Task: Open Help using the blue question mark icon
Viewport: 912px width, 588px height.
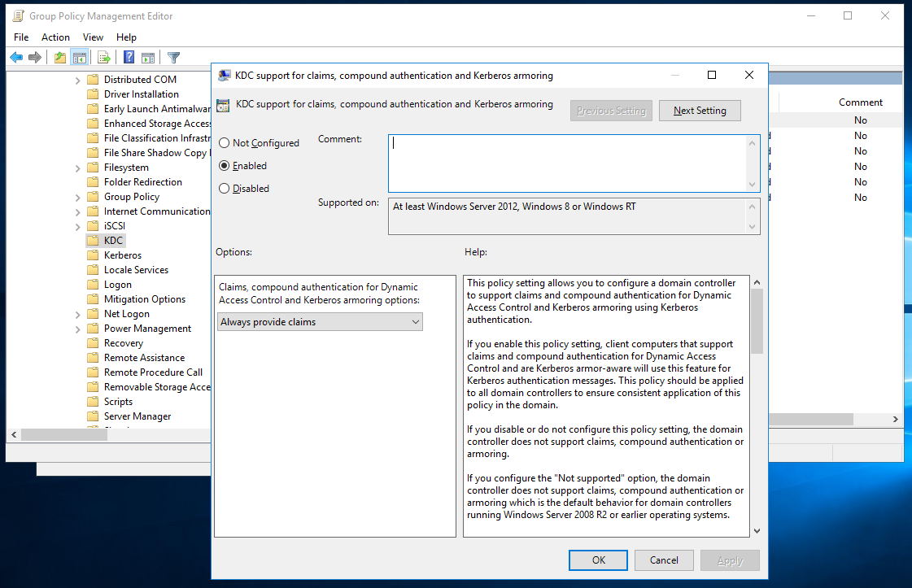Action: (x=129, y=57)
